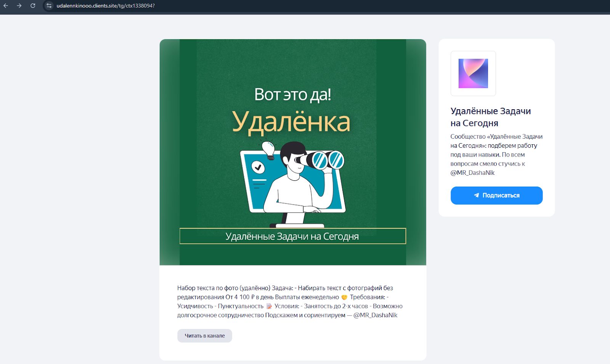
Task: Click the browser forward arrow
Action: (x=19, y=6)
